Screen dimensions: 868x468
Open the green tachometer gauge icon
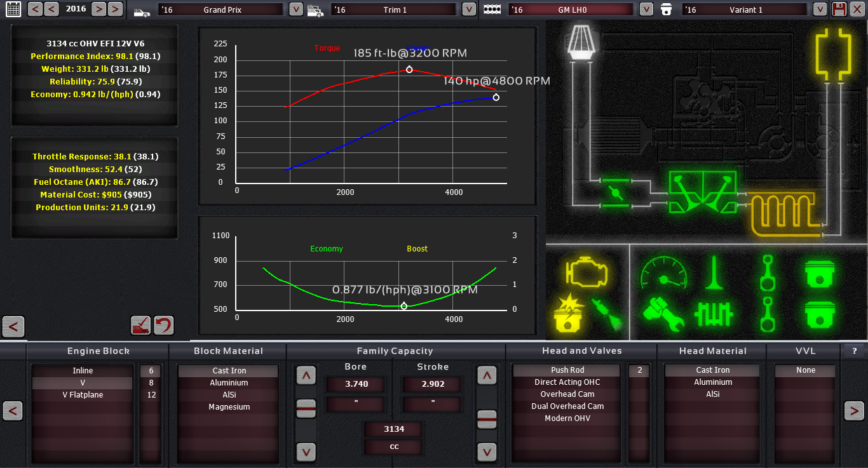click(664, 273)
